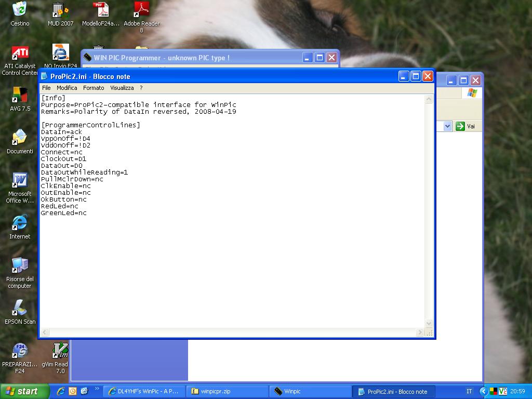Click the IT language indicator in taskbar
The image size is (532, 399).
(x=469, y=391)
